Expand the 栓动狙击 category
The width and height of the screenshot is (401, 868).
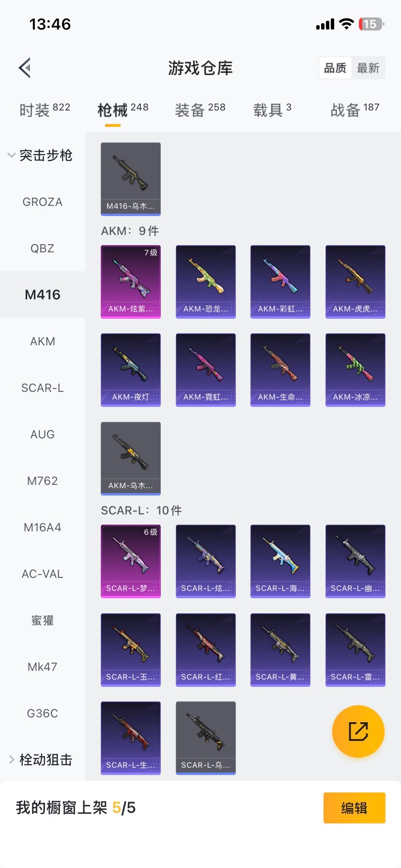[x=41, y=760]
